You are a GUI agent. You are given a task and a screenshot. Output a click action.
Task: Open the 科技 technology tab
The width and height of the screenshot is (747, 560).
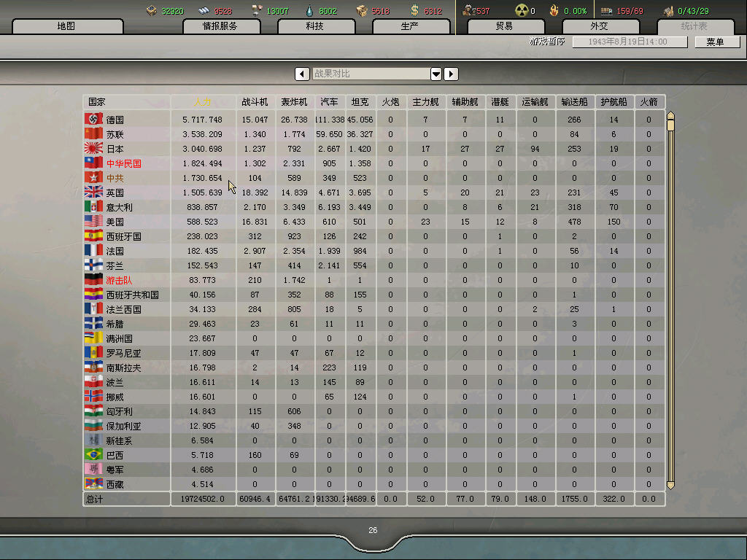click(316, 26)
